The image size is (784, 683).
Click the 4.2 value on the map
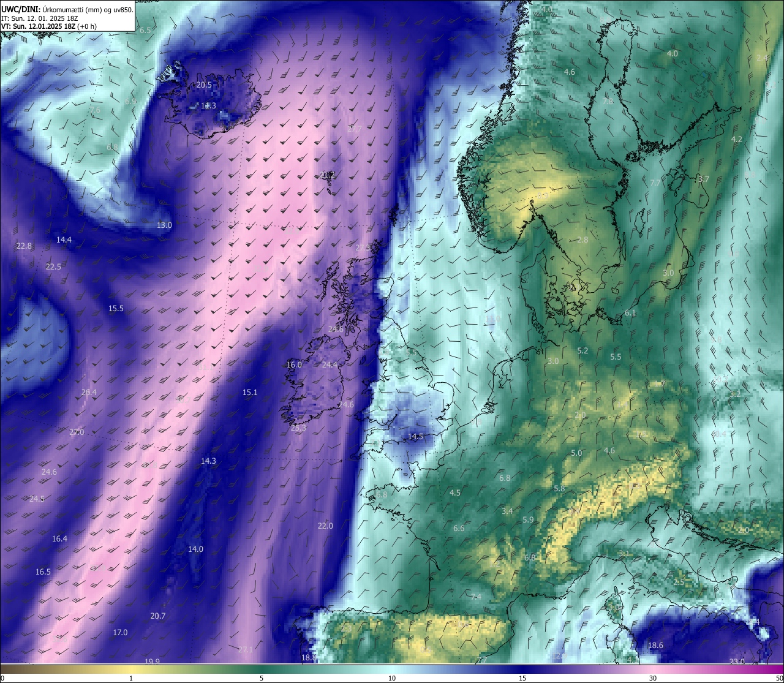[x=737, y=140]
